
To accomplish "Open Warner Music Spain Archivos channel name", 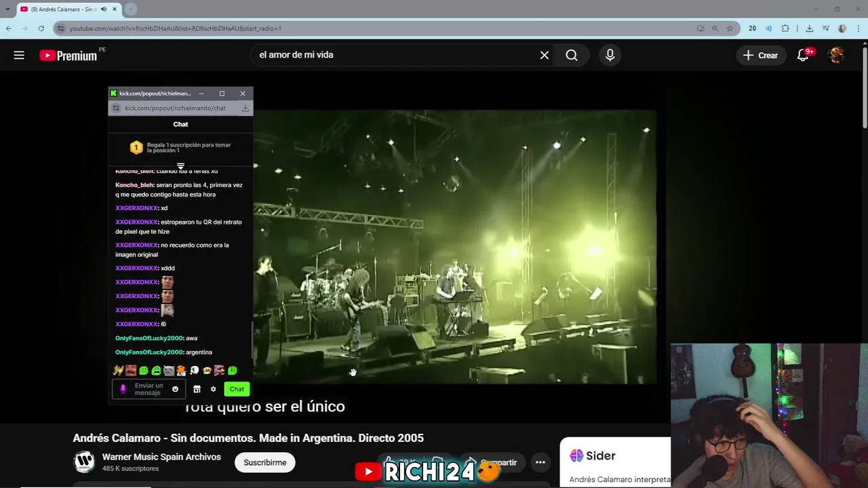I will (161, 457).
